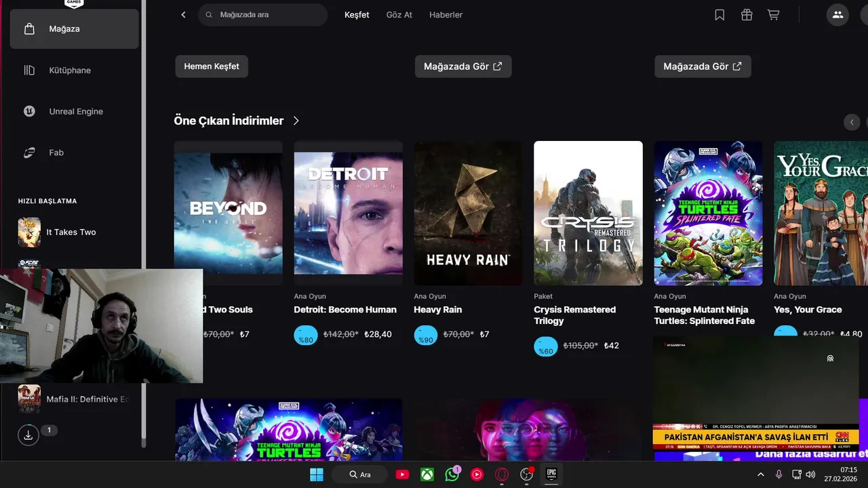Viewport: 868px width, 488px height.
Task: Click the %80 discount badge for Detroit
Action: point(306,335)
